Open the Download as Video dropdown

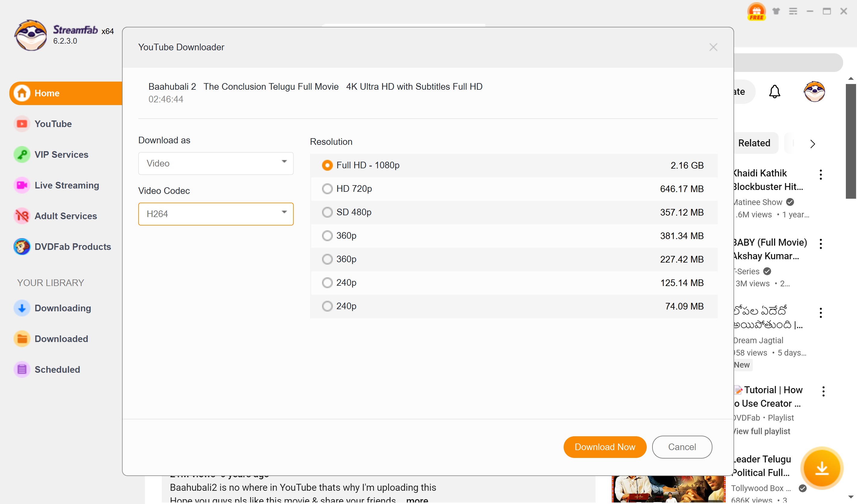(x=216, y=163)
